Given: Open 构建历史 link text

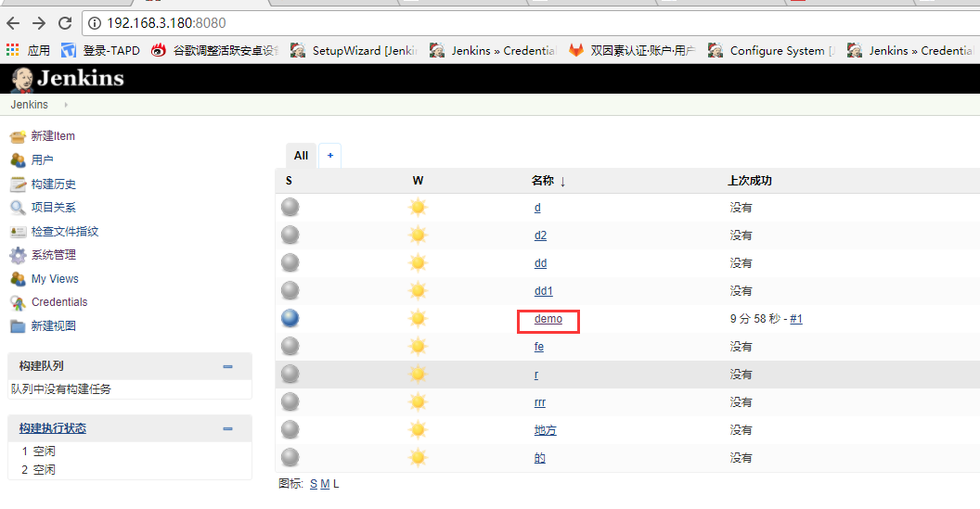Looking at the screenshot, I should coord(54,185).
